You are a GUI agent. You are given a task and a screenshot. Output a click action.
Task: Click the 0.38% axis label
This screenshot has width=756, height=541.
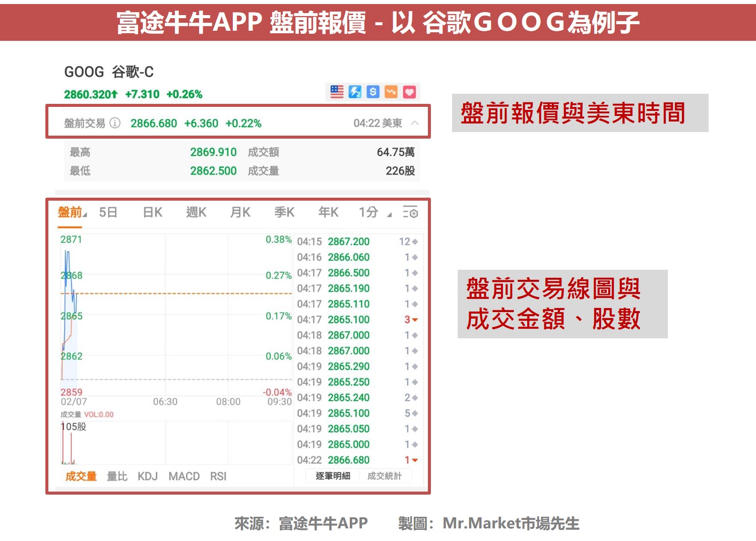coord(279,239)
